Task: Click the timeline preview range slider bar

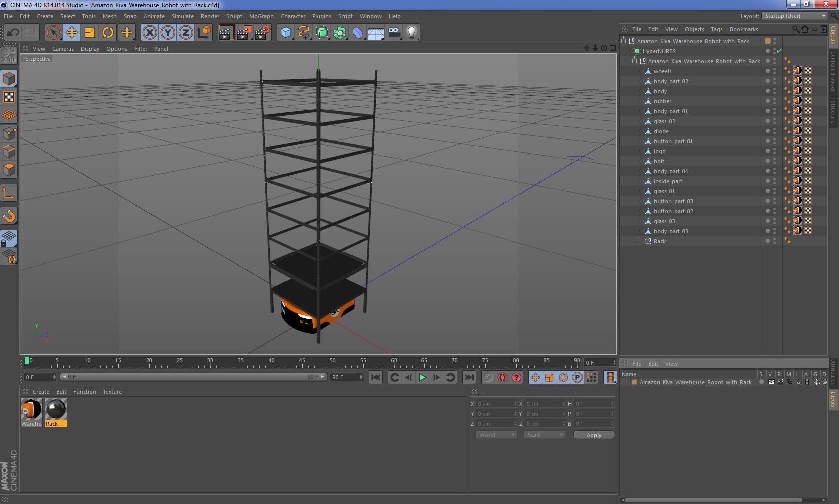Action: pos(193,377)
